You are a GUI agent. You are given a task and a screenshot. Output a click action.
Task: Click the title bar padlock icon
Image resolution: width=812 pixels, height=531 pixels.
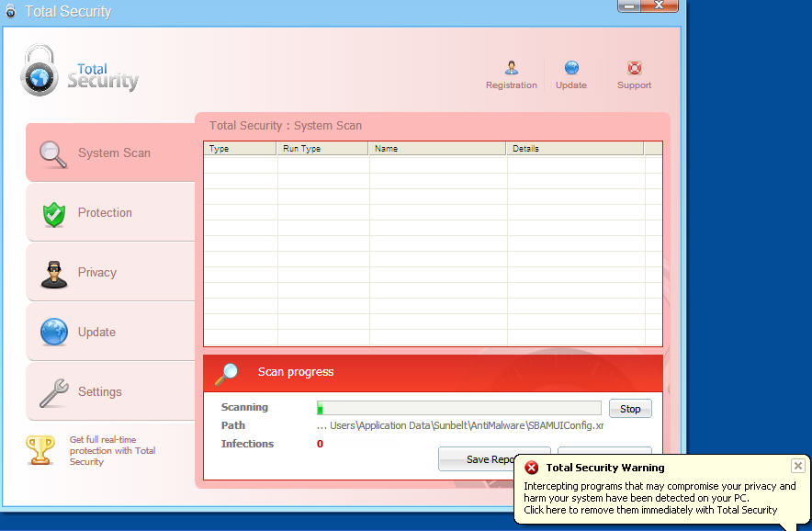(x=10, y=10)
